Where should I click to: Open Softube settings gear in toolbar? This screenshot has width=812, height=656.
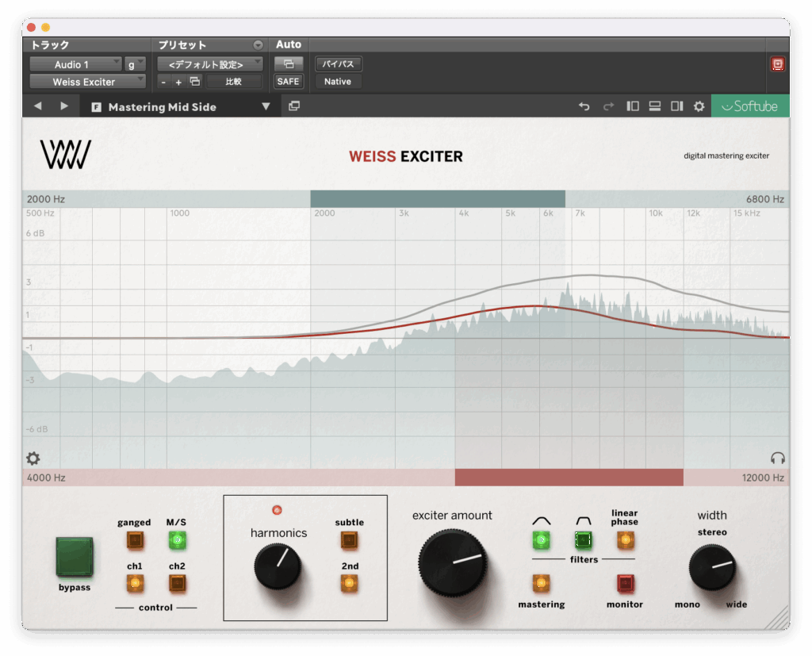click(699, 106)
